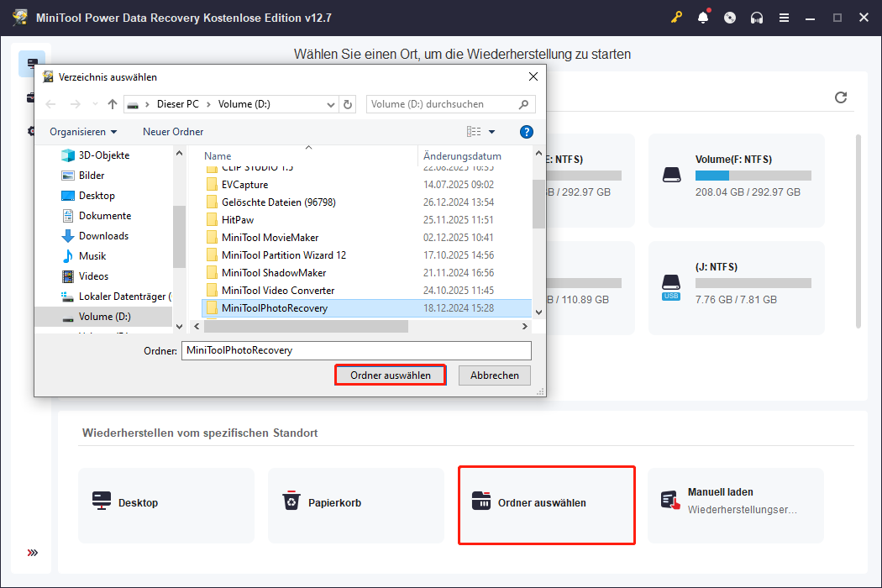Screen dimensions: 882x588
Task: Navigate to Dieser PC via the breadcrumb
Action: [x=176, y=103]
